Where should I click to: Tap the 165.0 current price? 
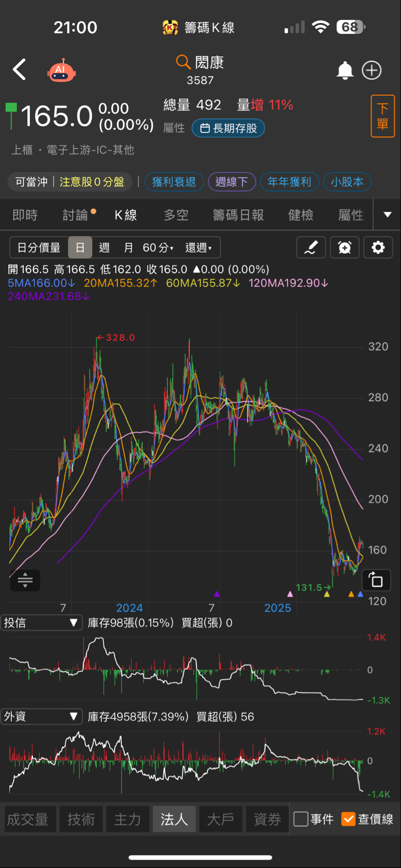click(57, 116)
